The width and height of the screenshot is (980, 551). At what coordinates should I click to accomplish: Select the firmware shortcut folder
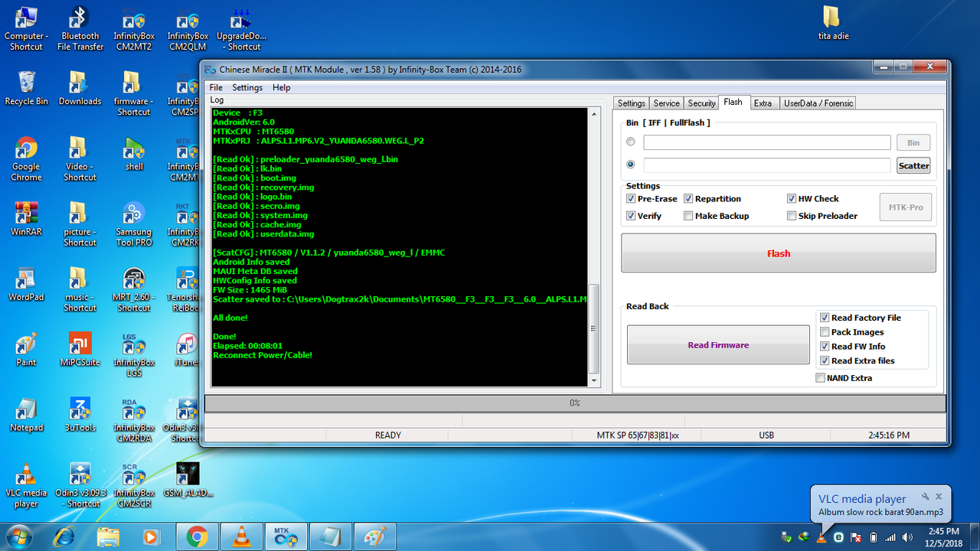tap(134, 94)
